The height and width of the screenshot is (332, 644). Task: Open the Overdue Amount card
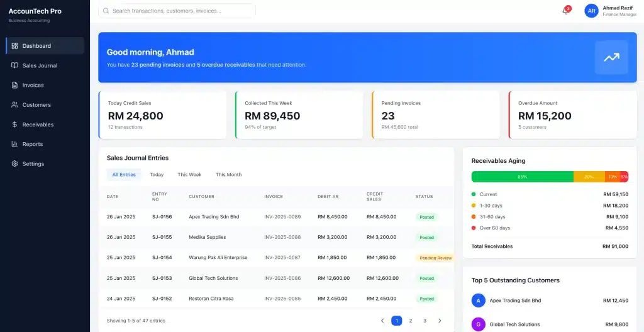pyautogui.click(x=572, y=115)
